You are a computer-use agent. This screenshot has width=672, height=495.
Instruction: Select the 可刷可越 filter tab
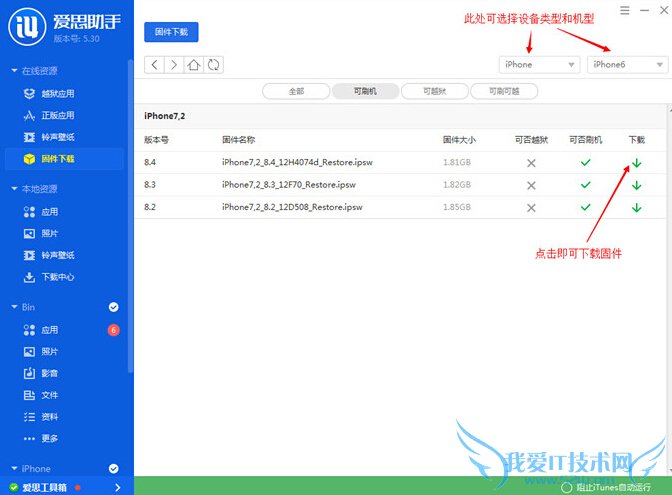(504, 91)
